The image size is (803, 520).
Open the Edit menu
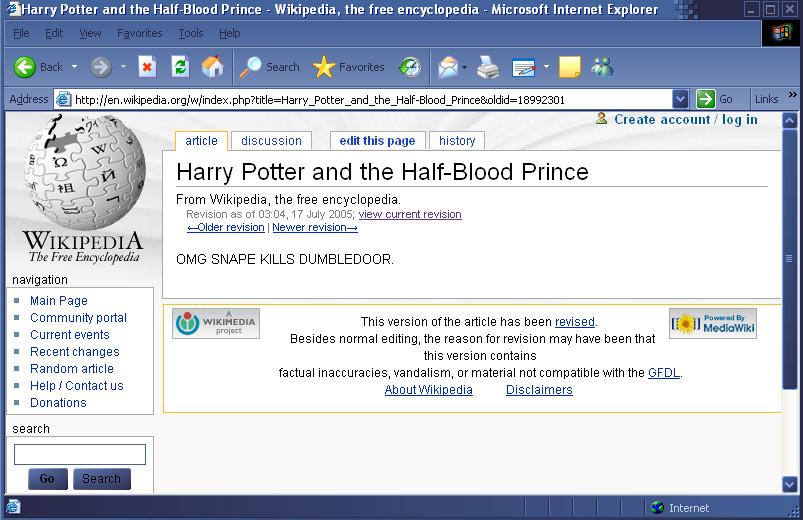(x=54, y=33)
